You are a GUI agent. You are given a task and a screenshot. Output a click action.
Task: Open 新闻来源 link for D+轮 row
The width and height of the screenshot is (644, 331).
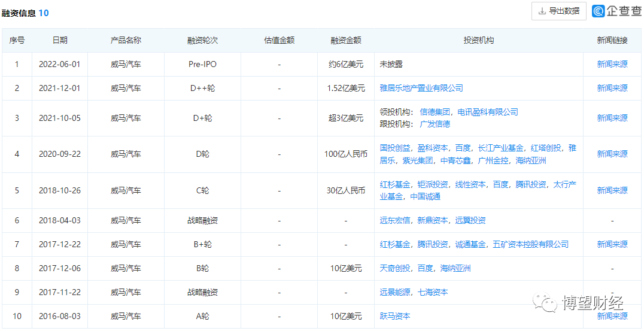pos(612,118)
